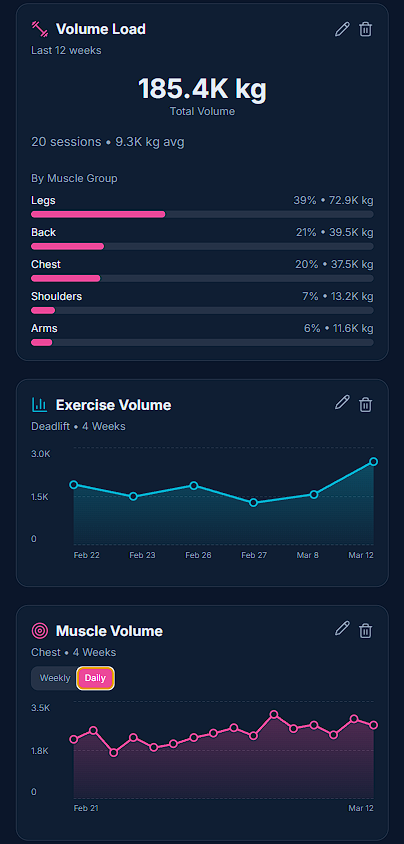Delete the Muscle Volume card via trash icon
This screenshot has height=844, width=404.
click(365, 630)
